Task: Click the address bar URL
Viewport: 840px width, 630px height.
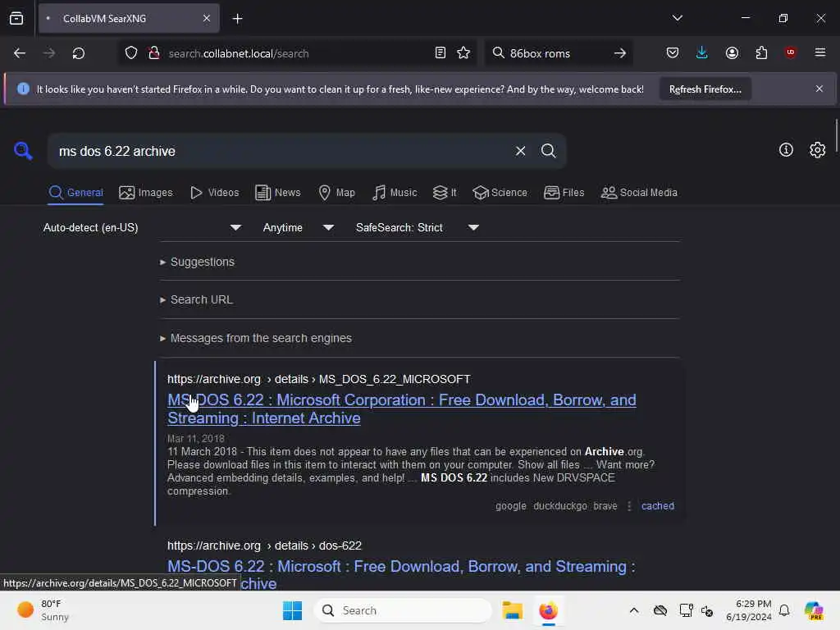Action: tap(239, 53)
